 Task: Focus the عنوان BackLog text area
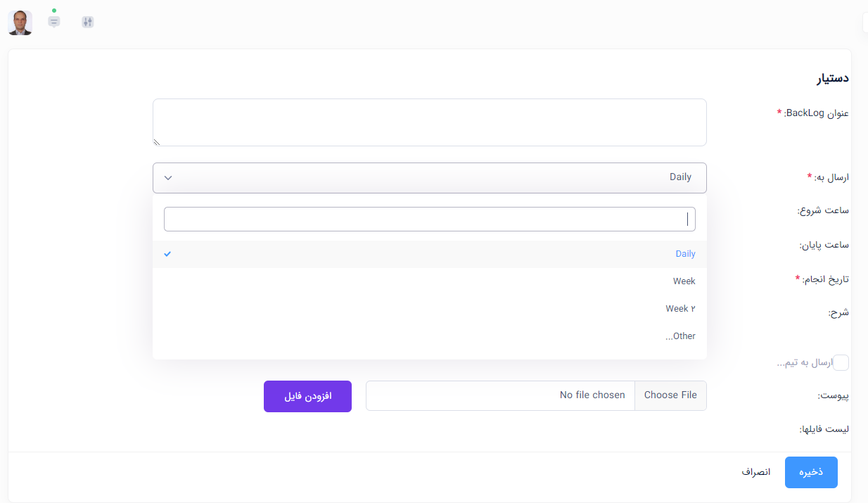click(x=429, y=122)
